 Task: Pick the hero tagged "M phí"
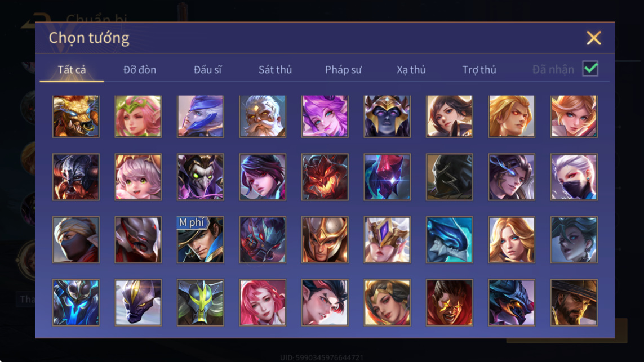tap(201, 240)
